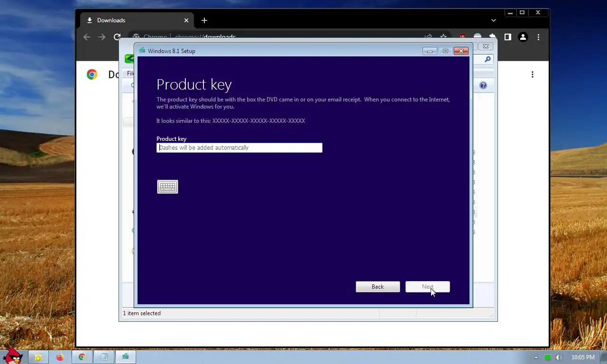Switch to Windows Setup on the taskbar
The width and height of the screenshot is (607, 364).
126,357
